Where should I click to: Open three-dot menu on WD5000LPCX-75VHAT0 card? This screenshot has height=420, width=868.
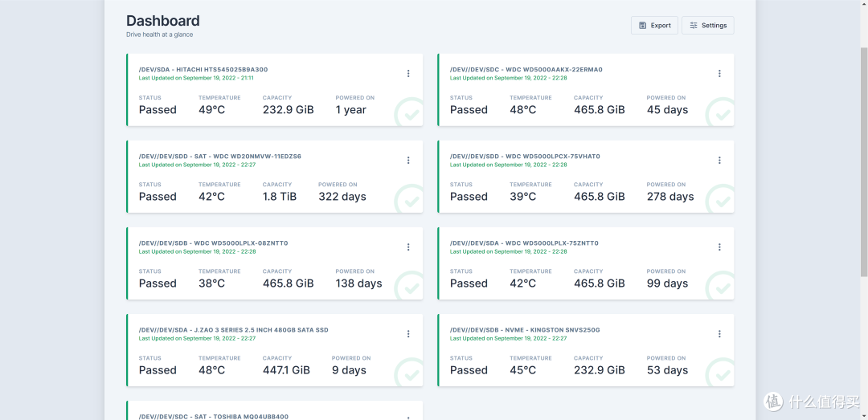tap(719, 160)
